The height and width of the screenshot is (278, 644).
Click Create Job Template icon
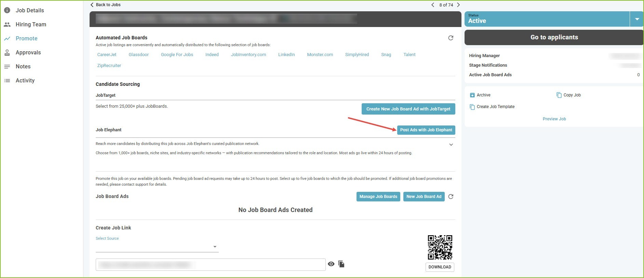(x=472, y=107)
